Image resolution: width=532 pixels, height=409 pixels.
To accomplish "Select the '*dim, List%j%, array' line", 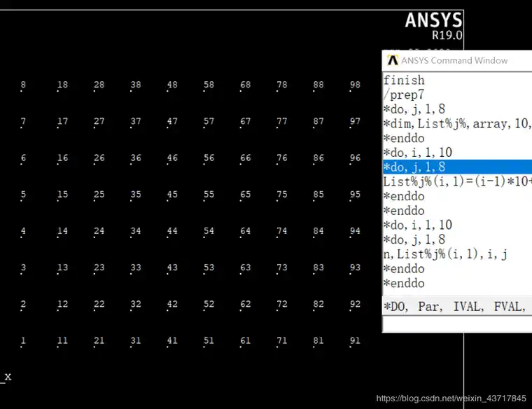I will [x=457, y=123].
